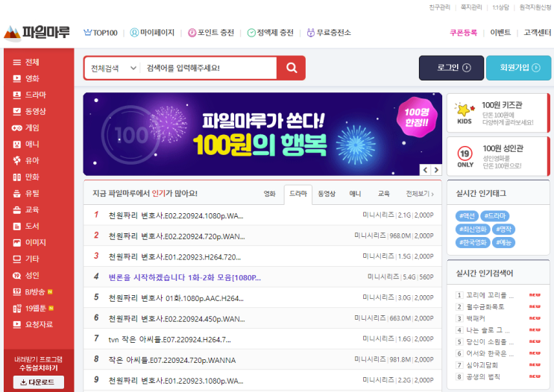Select BJ방송 icon in sidebar
This screenshot has height=392, width=554.
[x=16, y=291]
